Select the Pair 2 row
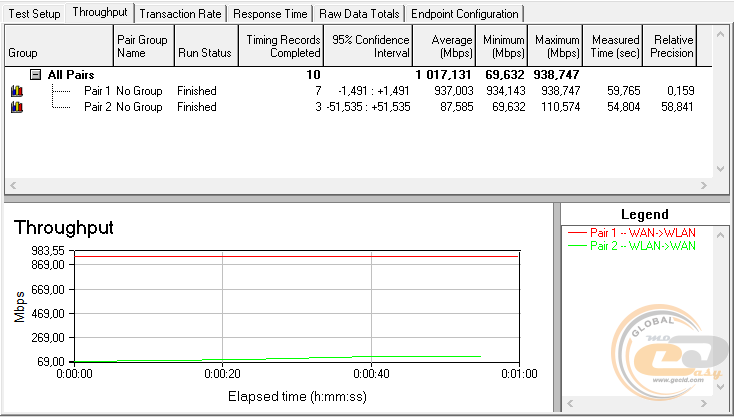Viewport: 734px width, 417px height. (358, 107)
